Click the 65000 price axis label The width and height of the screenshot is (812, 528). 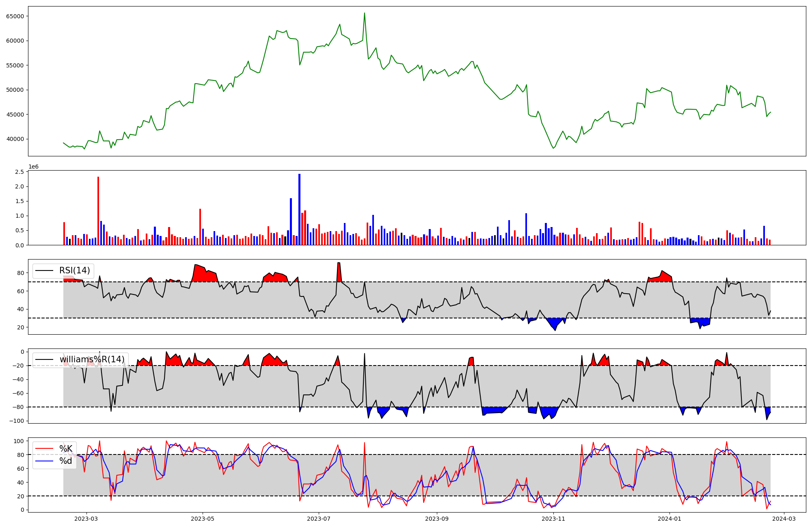15,16
